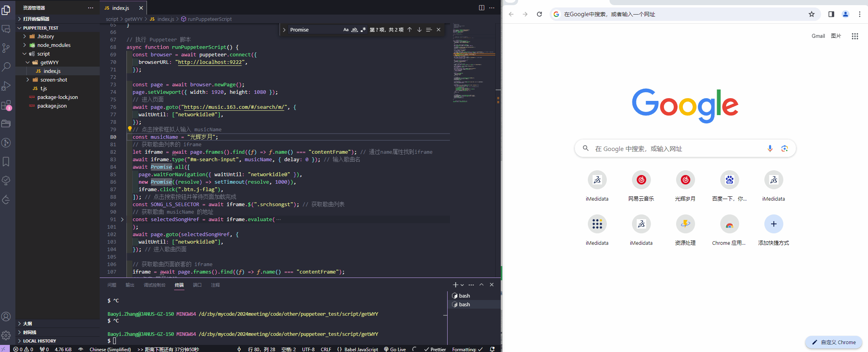Open the Run and Debug view
Screen dimensions: 868x352
tap(6, 86)
